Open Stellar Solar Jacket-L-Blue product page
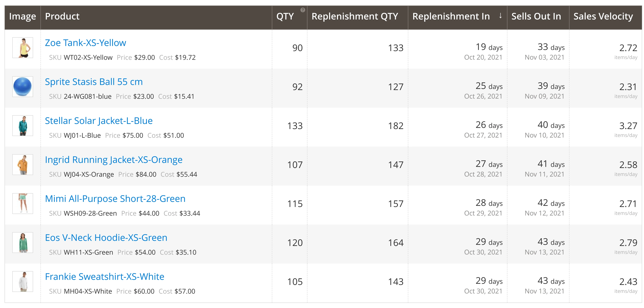Screen dimensions: 644x308 click(x=99, y=121)
